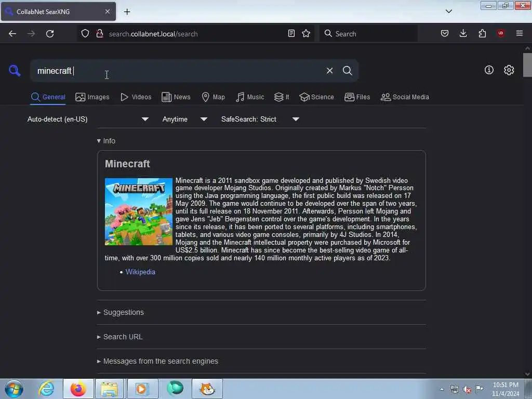The height and width of the screenshot is (399, 532).
Task: Open extensions puzzle icon
Action: pyautogui.click(x=482, y=33)
